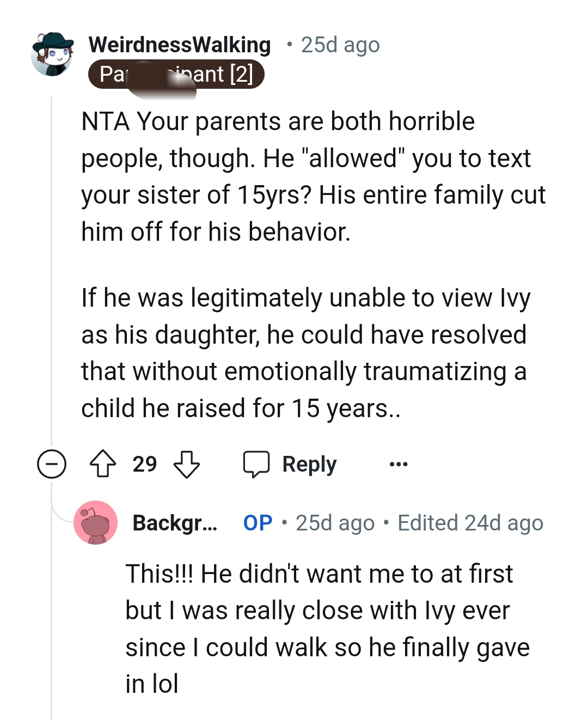This screenshot has width=588, height=720.
Task: Open WeirdnessWalking's hat-wearing avatar
Action: 52,54
